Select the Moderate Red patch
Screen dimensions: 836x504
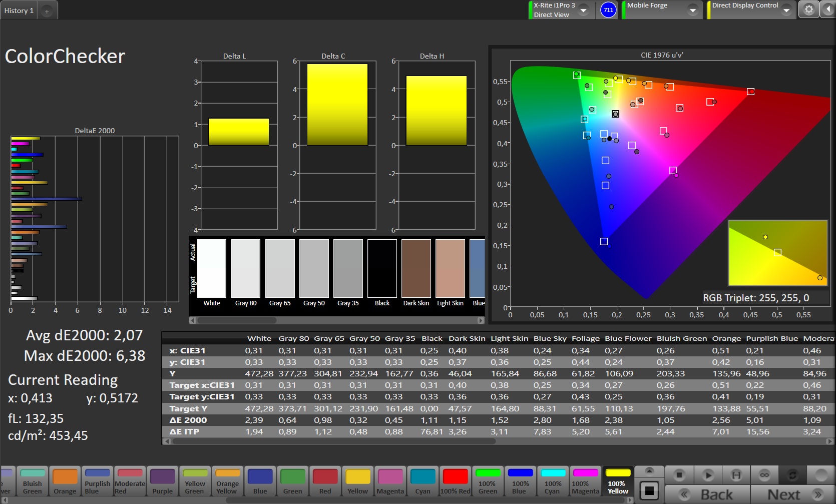(x=130, y=481)
